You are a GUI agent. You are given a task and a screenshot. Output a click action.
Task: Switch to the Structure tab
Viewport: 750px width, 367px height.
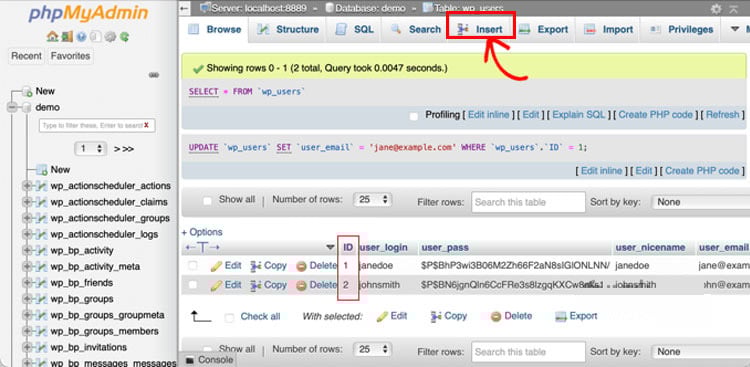(x=287, y=29)
